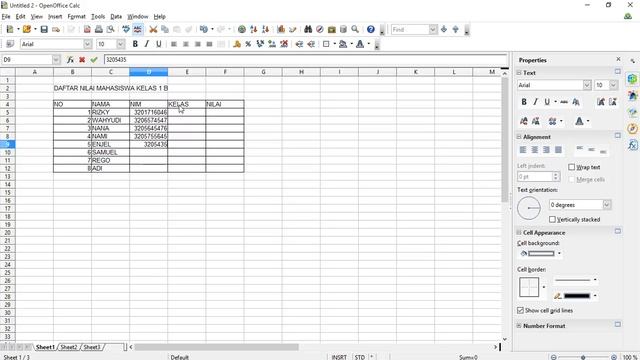Viewport: 640px width, 360px height.
Task: Click cell containing WAHYUDI
Action: point(110,120)
